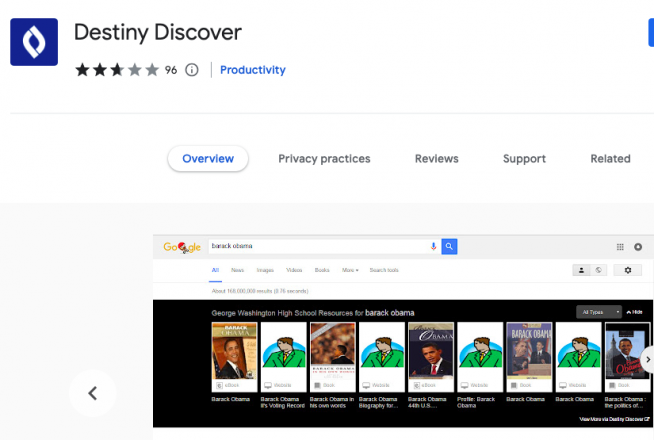The height and width of the screenshot is (440, 654).
Task: Click book type icon on 'in his own words' card
Action: click(x=317, y=385)
